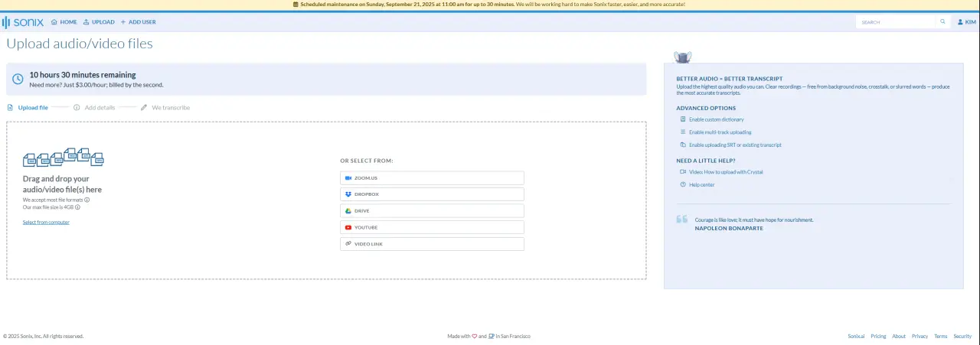Click the Google Drive logo icon
Viewport: 980px width, 345px height.
tap(348, 211)
